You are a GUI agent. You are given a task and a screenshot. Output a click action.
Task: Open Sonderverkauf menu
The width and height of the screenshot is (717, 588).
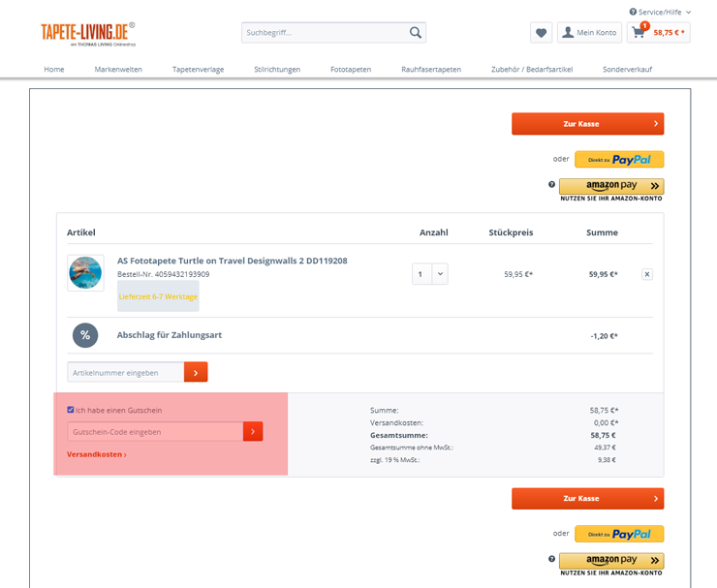[627, 70]
